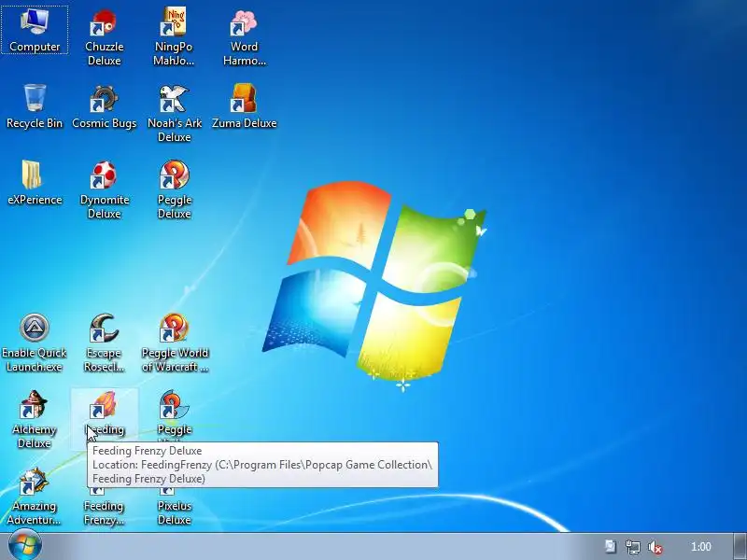Click the Action Center flag tray icon
Image resolution: width=747 pixels, height=560 pixels.
point(611,547)
